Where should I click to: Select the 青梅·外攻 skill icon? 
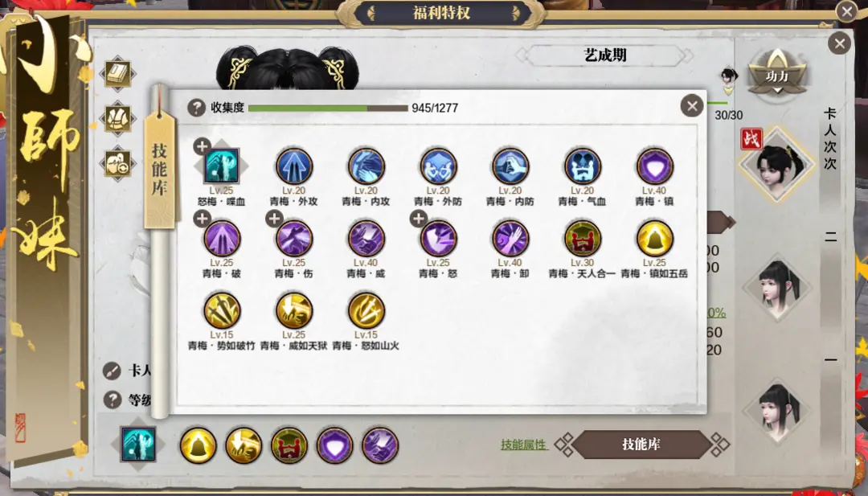[x=294, y=166]
